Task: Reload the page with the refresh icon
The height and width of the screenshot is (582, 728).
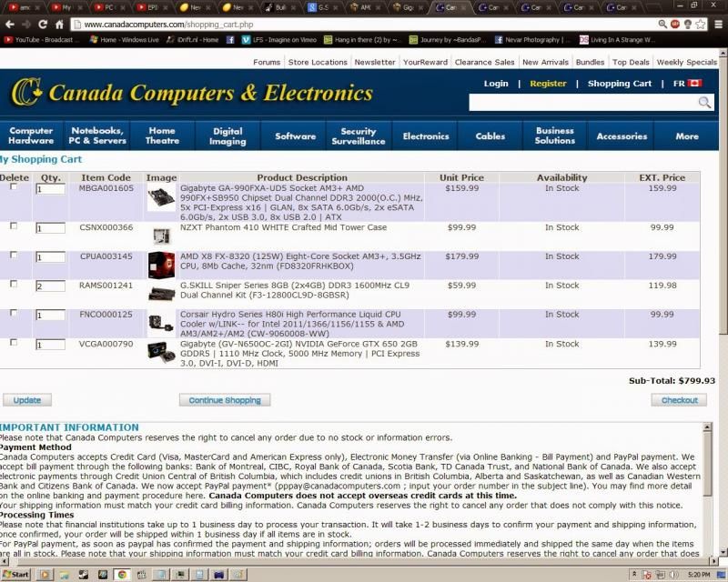Action: pos(43,25)
